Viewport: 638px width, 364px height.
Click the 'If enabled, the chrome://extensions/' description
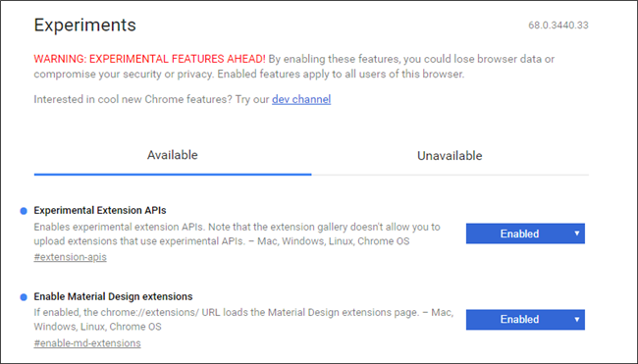(x=243, y=319)
